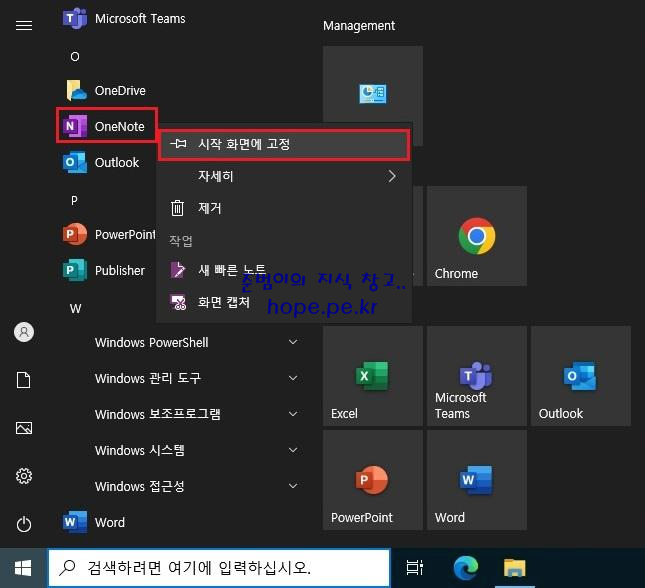Viewport: 645px width, 588px height.
Task: Select '시작 화면에 고정' pin to Start
Action: tap(284, 144)
